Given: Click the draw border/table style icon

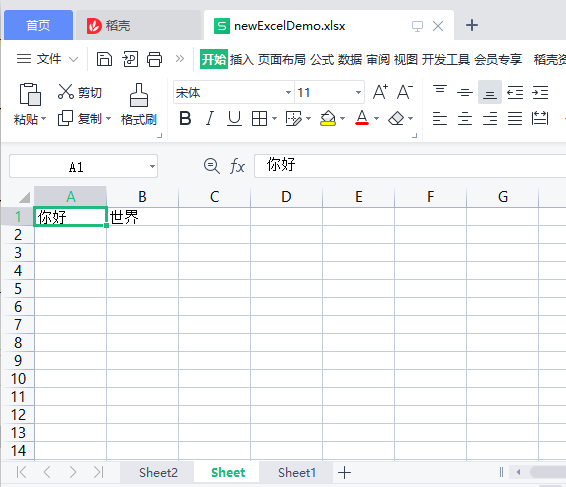Looking at the screenshot, I should click(x=293, y=118).
